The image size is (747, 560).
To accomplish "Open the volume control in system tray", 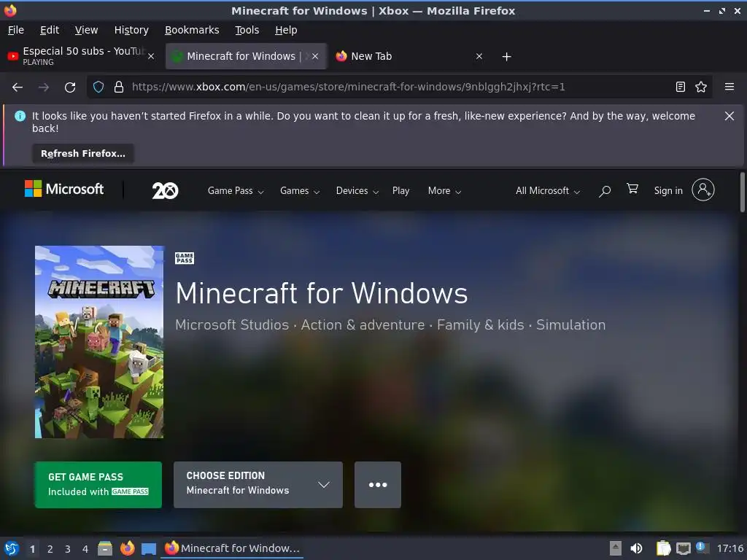I will tap(636, 548).
